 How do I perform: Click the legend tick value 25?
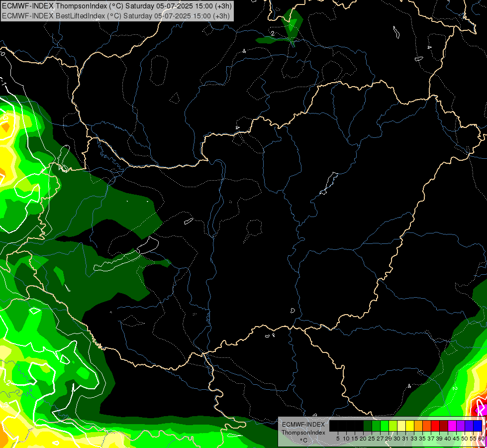tap(372, 439)
